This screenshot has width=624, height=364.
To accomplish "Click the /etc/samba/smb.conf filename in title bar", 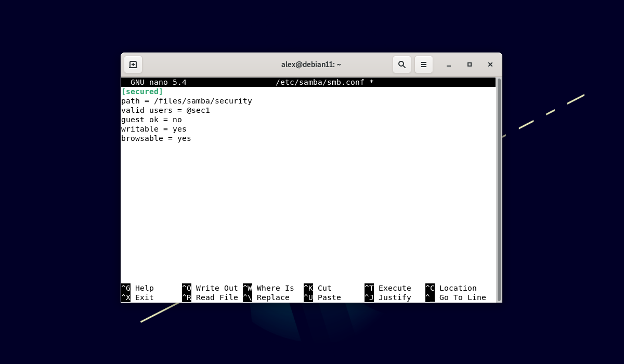I will 320,82.
